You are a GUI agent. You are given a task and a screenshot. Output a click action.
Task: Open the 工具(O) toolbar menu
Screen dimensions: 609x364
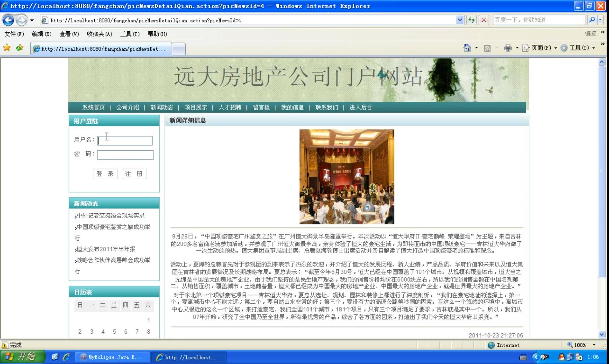pyautogui.click(x=578, y=48)
